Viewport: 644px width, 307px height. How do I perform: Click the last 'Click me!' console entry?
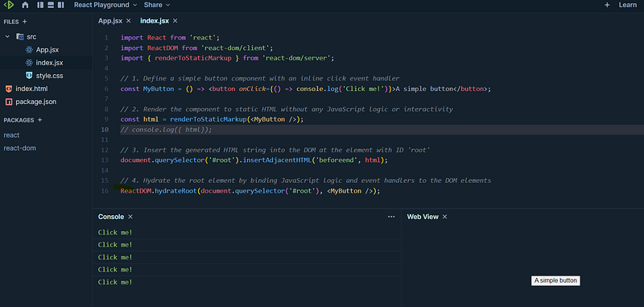115,282
